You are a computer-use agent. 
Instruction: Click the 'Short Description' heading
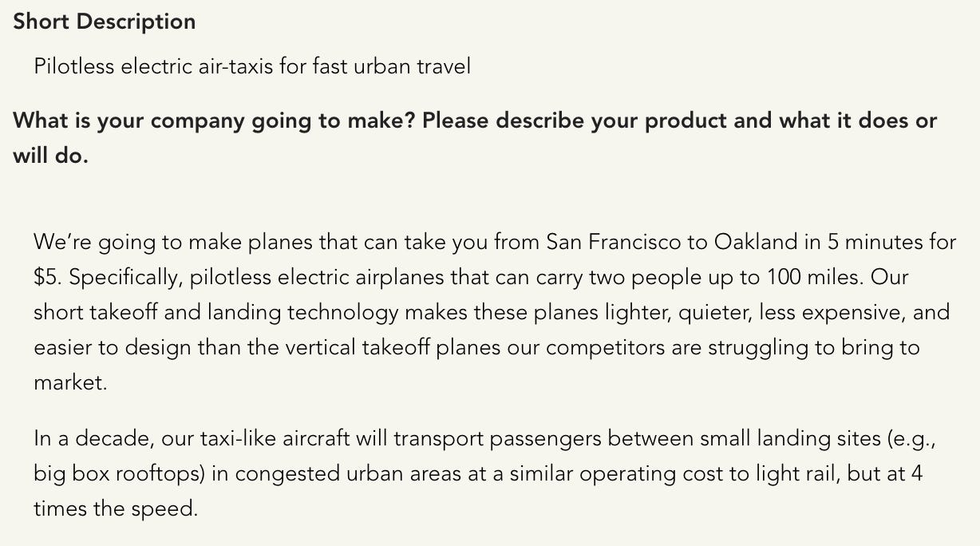click(x=104, y=22)
